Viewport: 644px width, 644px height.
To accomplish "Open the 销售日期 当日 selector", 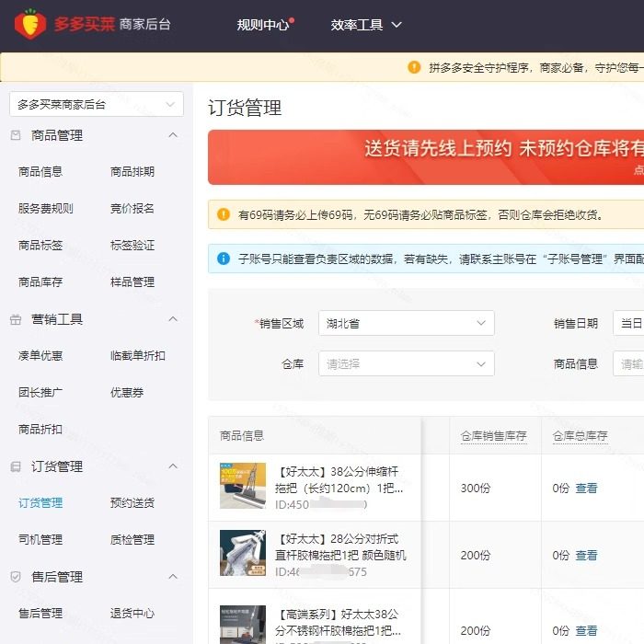I will pos(628,323).
